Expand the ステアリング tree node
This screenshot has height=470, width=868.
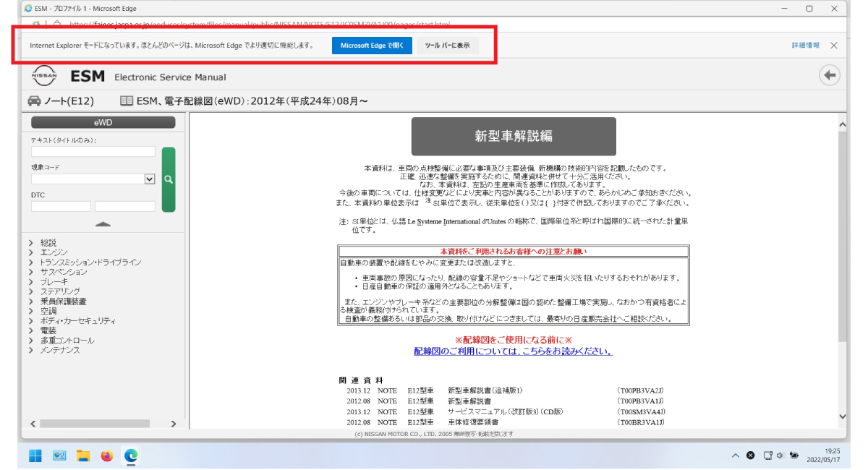[x=30, y=291]
